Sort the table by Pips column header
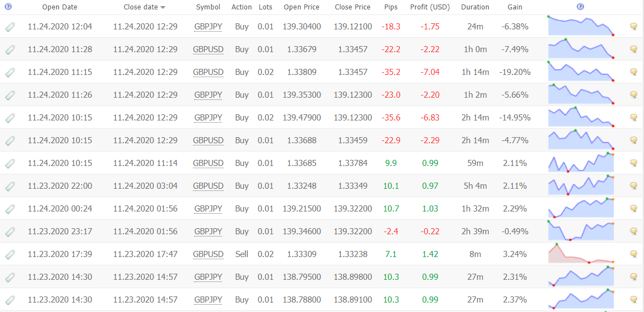644x312 pixels. pyautogui.click(x=391, y=7)
